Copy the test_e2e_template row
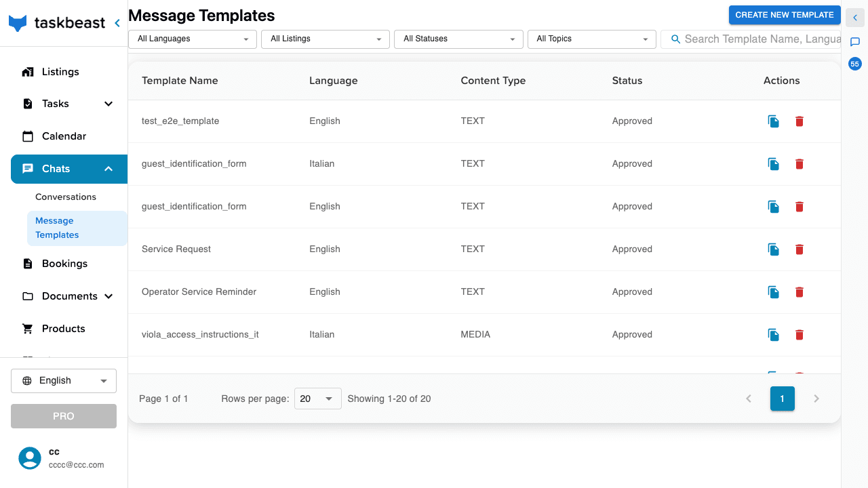Screen dimensions: 868x488 click(773, 121)
